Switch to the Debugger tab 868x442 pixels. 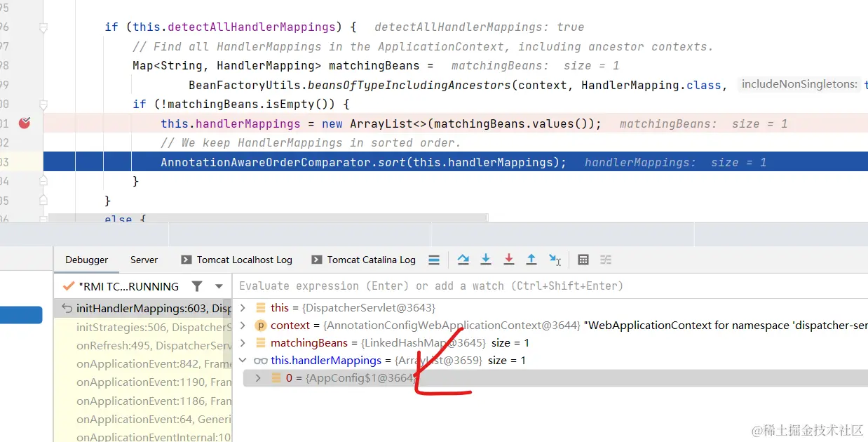point(87,260)
